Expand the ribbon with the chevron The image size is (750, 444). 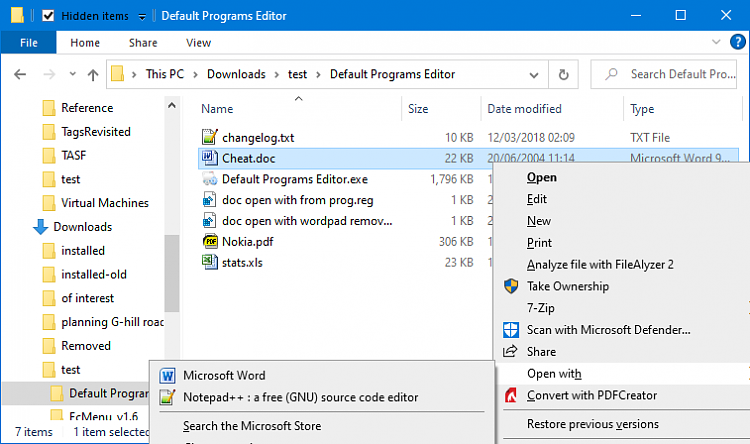[714, 43]
